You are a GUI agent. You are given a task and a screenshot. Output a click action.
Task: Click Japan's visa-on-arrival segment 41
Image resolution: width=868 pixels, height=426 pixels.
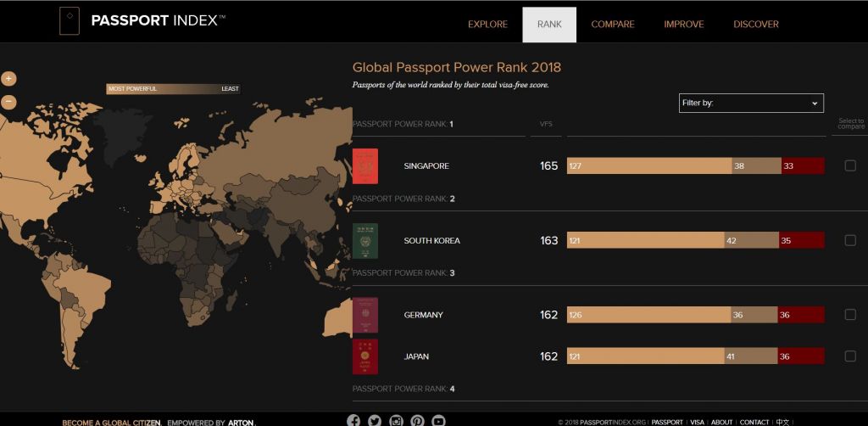click(751, 356)
